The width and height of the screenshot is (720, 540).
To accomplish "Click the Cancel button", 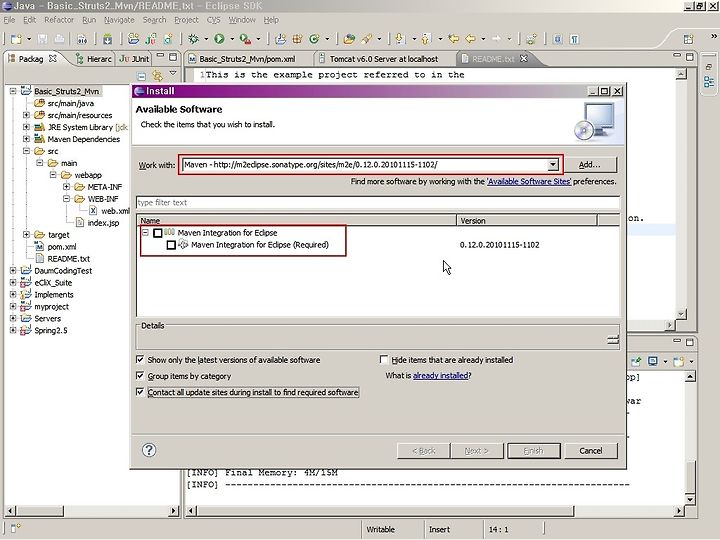I will click(591, 450).
